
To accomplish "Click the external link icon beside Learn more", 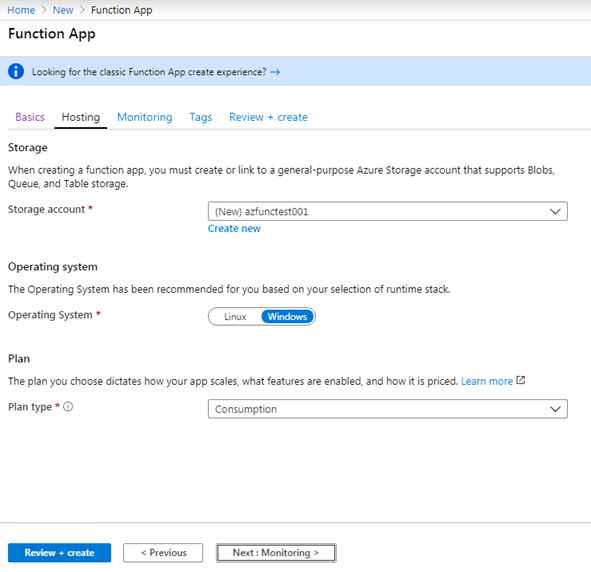I will 521,380.
